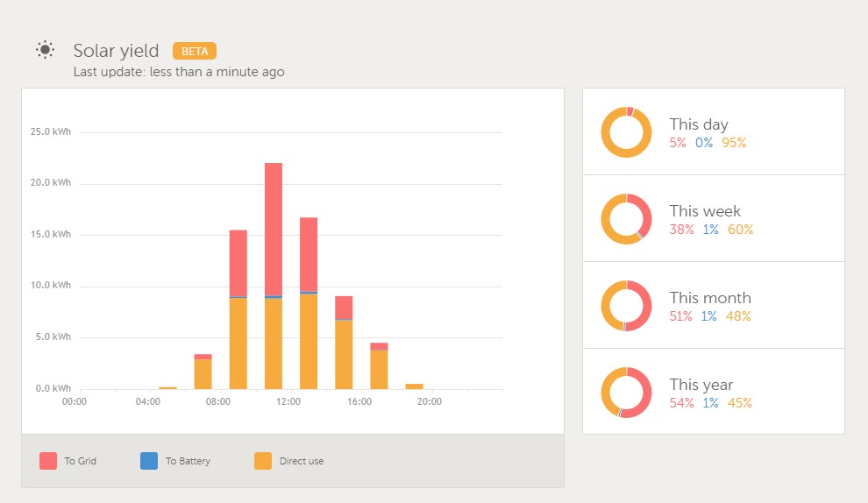Screen dimensions: 868x503
Task: Click the red To Grid legend swatch
Action: click(x=48, y=461)
